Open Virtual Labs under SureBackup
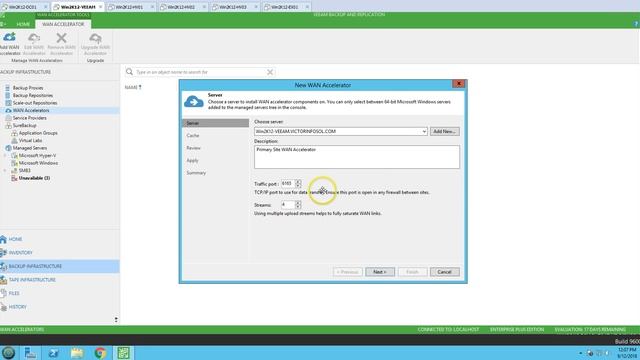 coord(30,140)
